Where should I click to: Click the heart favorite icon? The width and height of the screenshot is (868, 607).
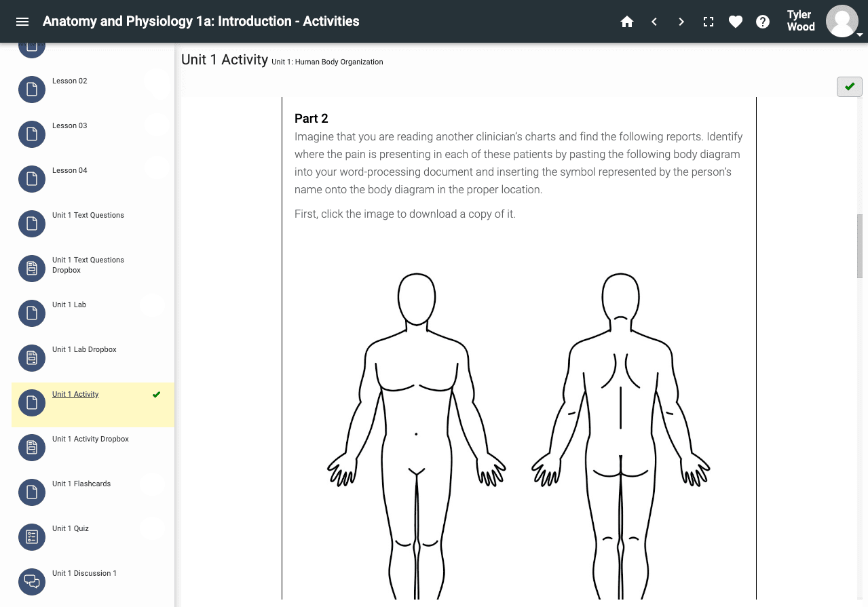click(x=736, y=22)
